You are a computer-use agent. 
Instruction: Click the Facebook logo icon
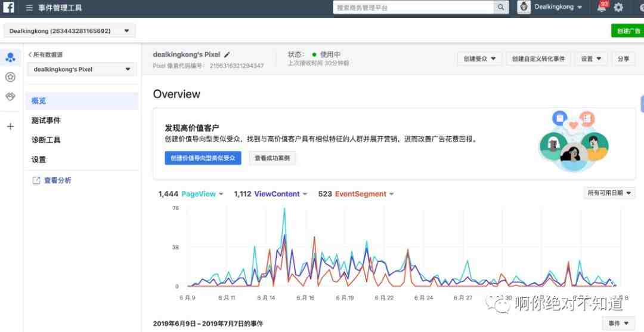tap(8, 7)
